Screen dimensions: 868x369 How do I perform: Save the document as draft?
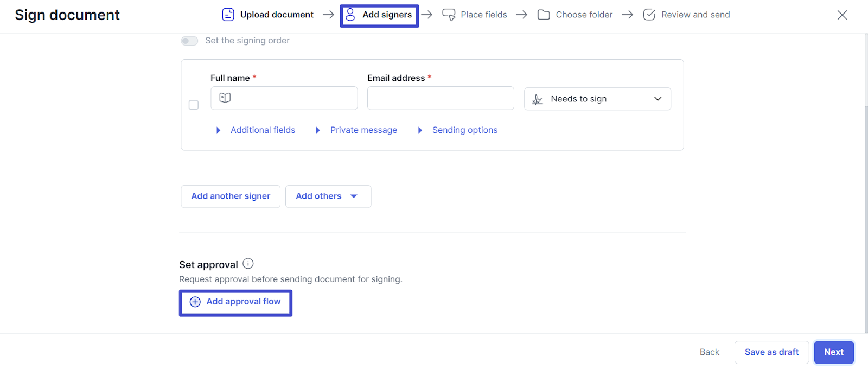[x=771, y=352]
